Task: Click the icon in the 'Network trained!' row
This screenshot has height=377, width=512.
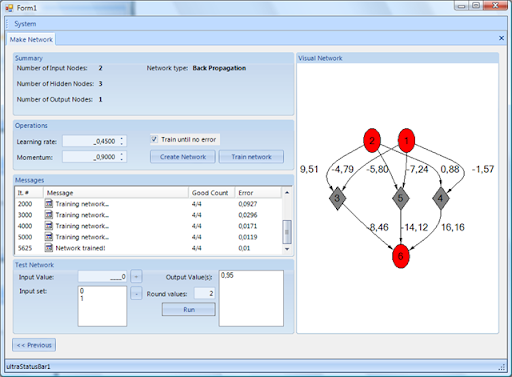Action: coord(49,248)
